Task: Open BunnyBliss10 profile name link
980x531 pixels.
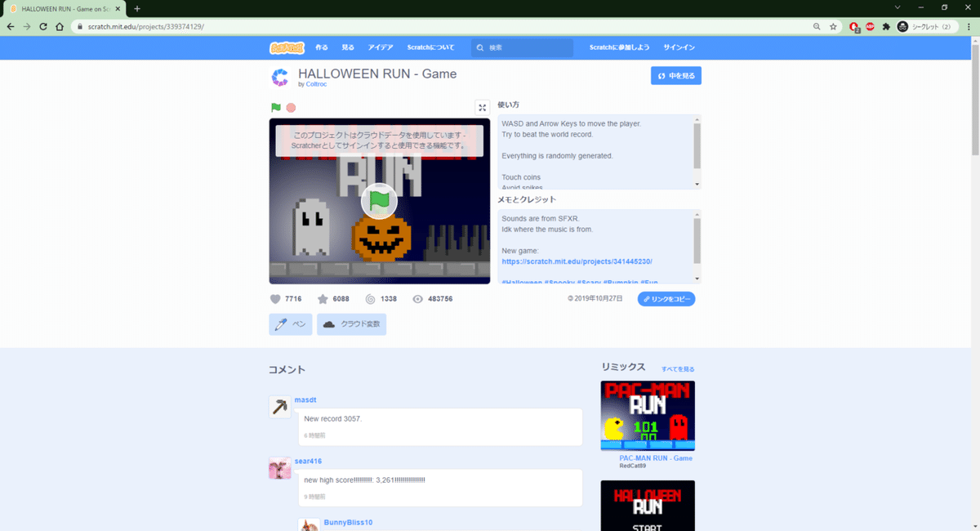Action: point(348,522)
